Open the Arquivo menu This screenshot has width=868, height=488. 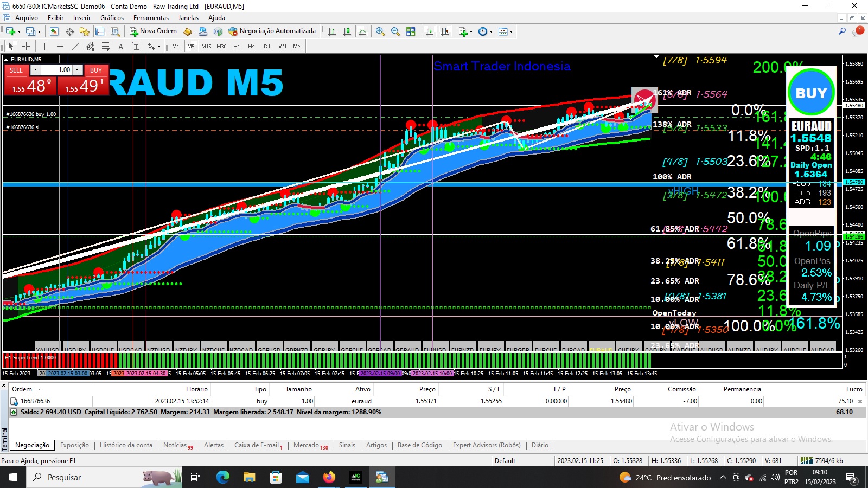(27, 18)
